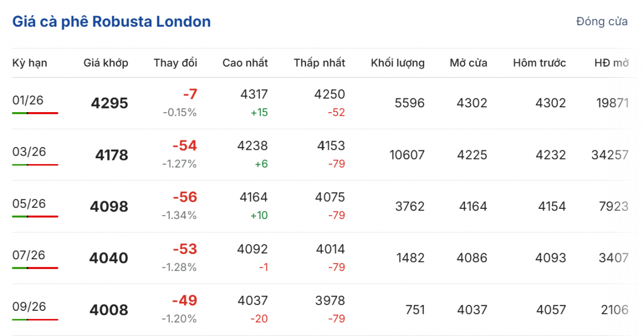Click the 'Thấp nhất' column header
The width and height of the screenshot is (644, 336).
click(x=319, y=63)
